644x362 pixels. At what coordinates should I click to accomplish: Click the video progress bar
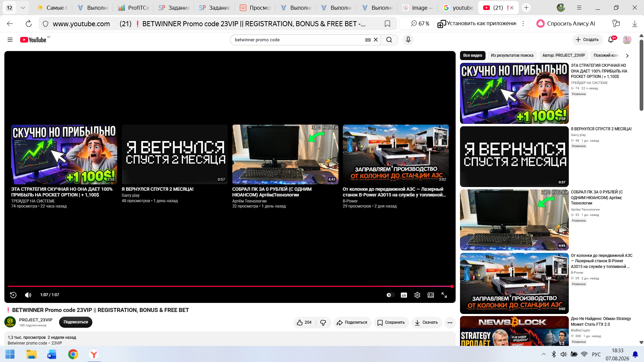click(x=230, y=286)
